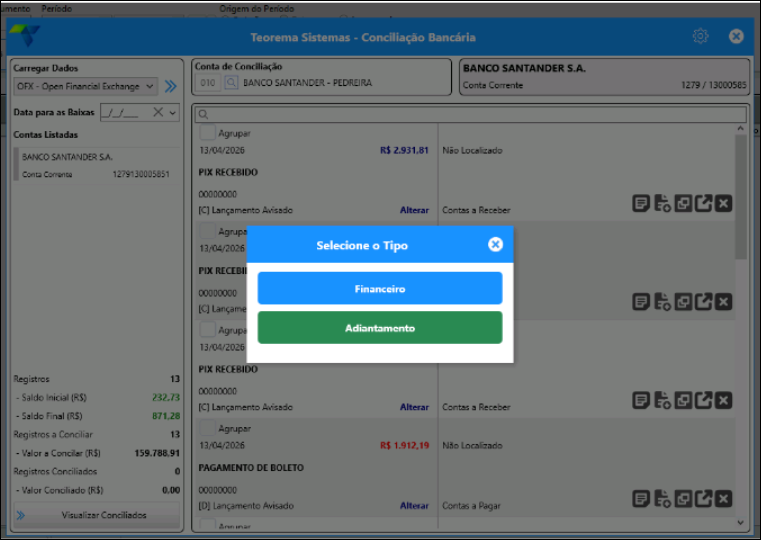
Task: Click the Saldo Inicial value 232,73
Action: point(165,397)
